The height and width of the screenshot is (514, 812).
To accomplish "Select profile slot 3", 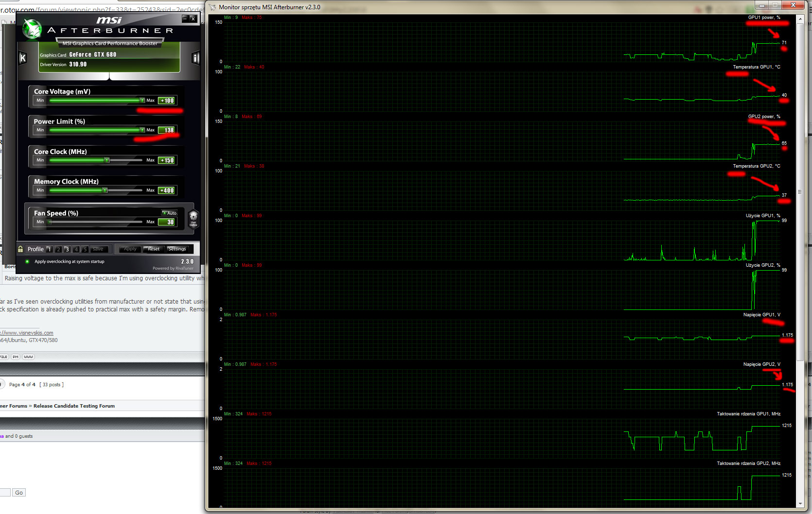I will (67, 249).
